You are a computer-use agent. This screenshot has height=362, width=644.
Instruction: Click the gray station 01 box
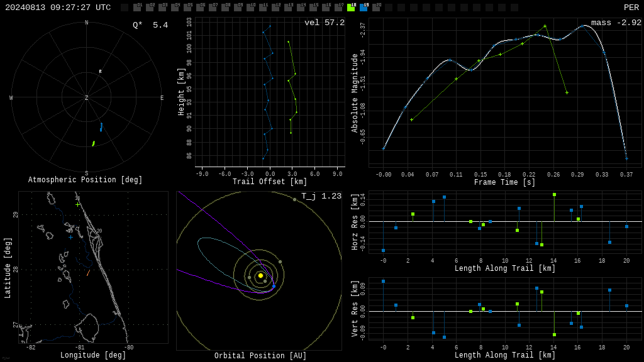click(138, 8)
